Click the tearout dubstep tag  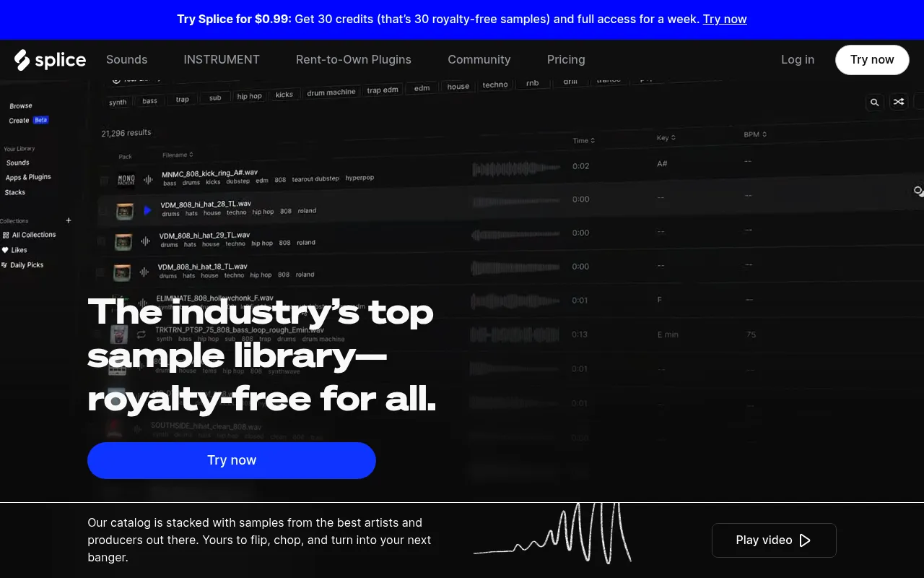[315, 179]
